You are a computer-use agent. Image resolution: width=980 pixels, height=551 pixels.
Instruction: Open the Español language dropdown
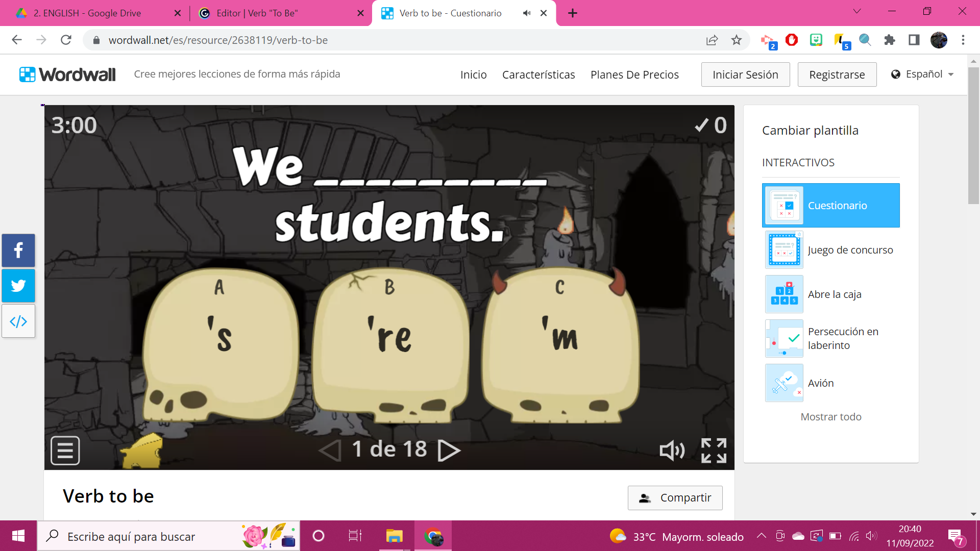pyautogui.click(x=923, y=74)
